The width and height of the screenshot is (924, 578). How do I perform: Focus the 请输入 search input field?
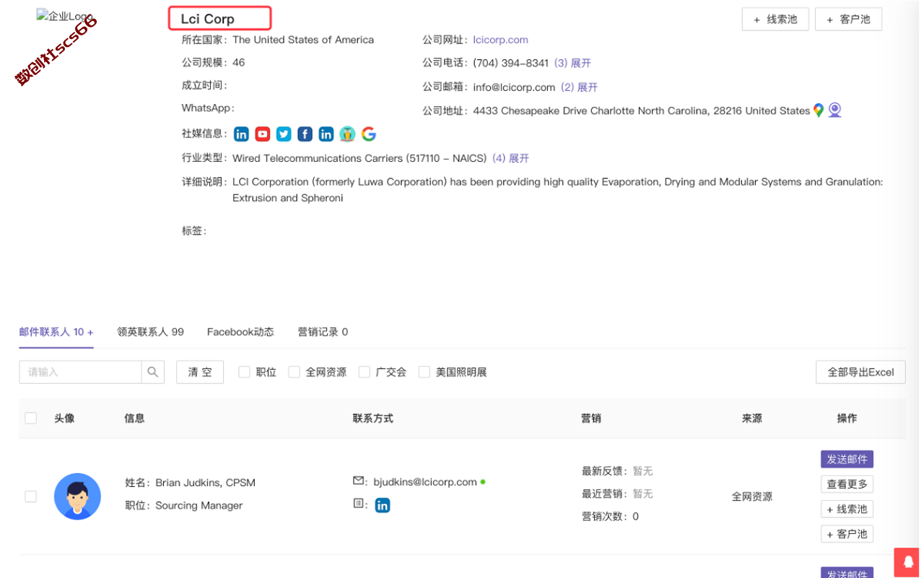[x=80, y=372]
